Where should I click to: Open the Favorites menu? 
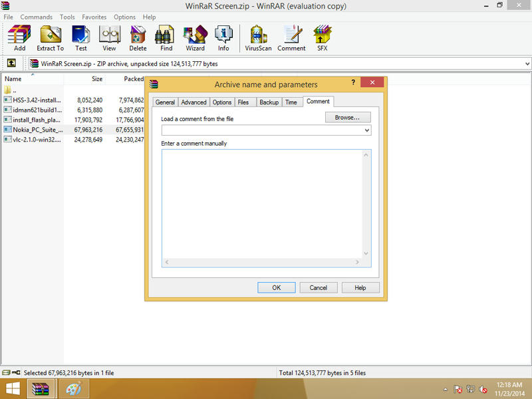point(94,17)
